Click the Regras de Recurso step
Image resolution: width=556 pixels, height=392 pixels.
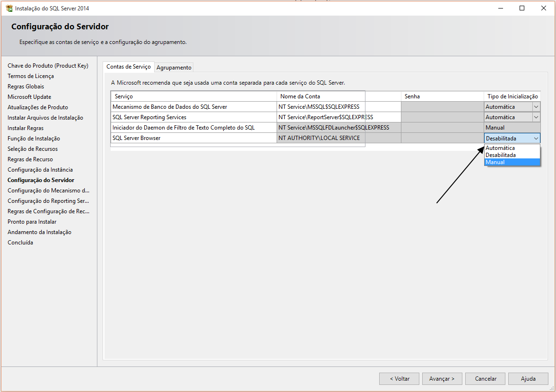[30, 159]
